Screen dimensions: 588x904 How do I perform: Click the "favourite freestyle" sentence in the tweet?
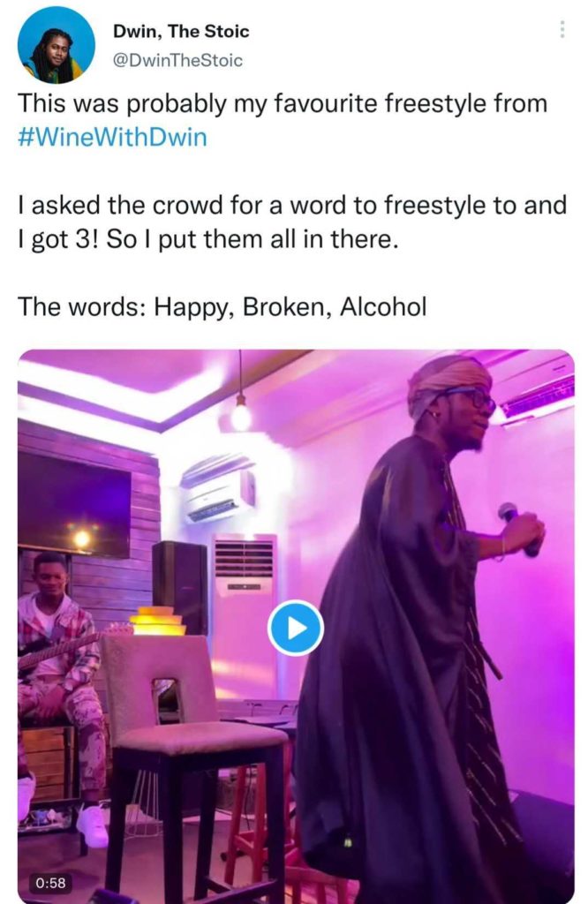[x=283, y=104]
